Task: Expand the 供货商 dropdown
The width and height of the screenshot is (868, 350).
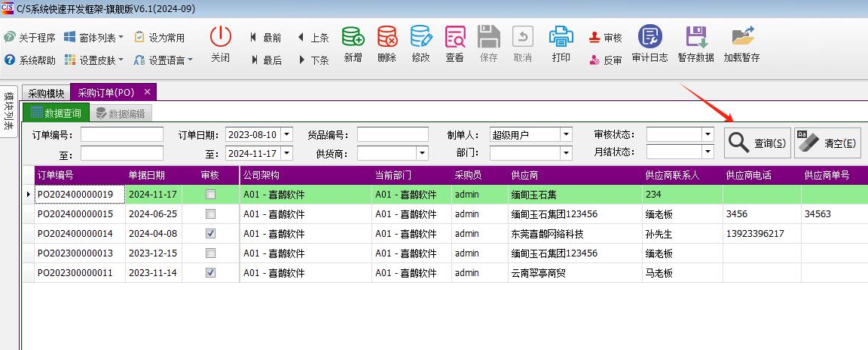Action: (x=422, y=153)
